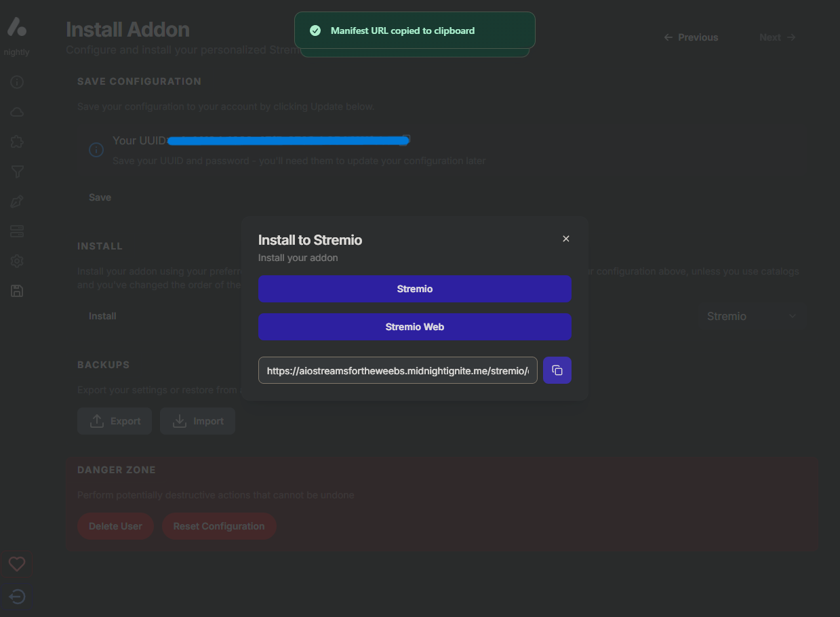Open the addons configuration via the puzzle icon

16,141
